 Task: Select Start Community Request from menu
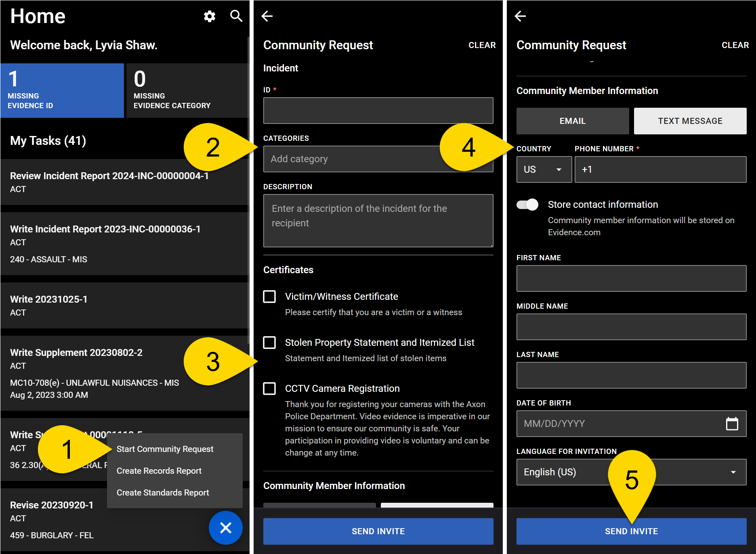coord(165,449)
